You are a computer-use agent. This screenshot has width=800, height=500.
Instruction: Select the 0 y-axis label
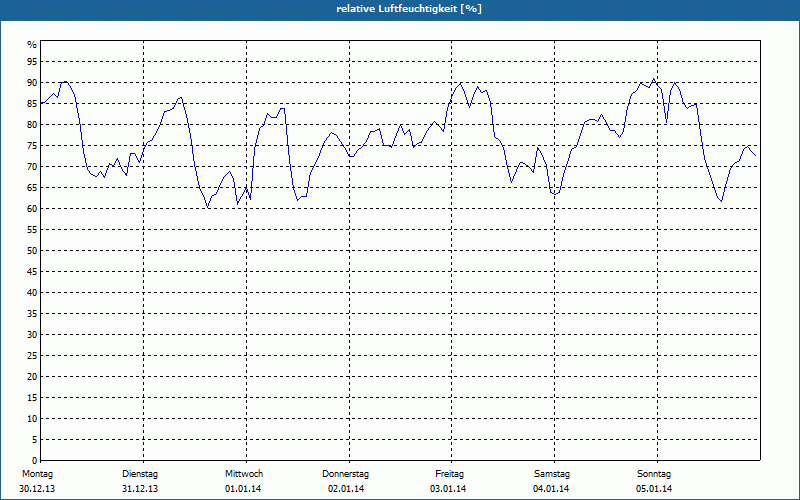(35, 461)
